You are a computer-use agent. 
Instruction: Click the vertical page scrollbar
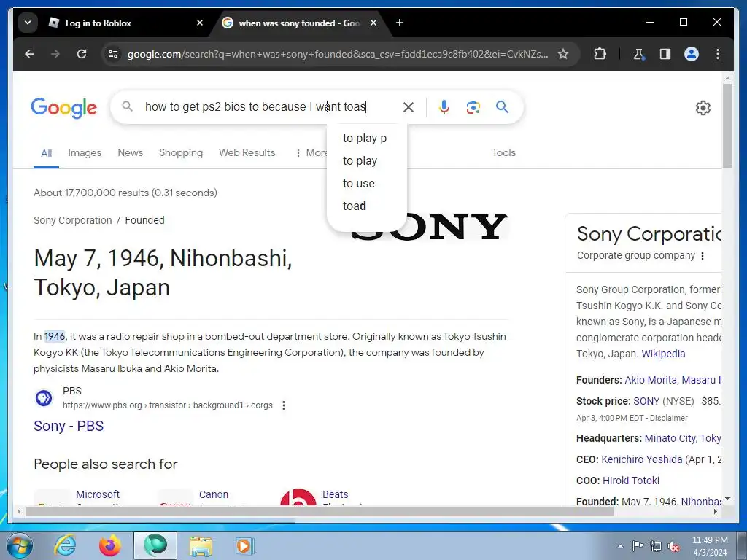[727, 125]
